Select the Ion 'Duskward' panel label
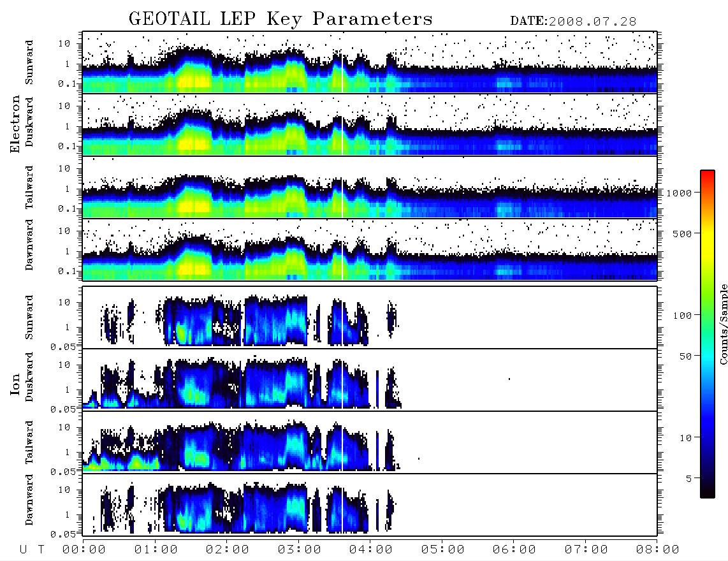728x561 pixels. coord(29,377)
